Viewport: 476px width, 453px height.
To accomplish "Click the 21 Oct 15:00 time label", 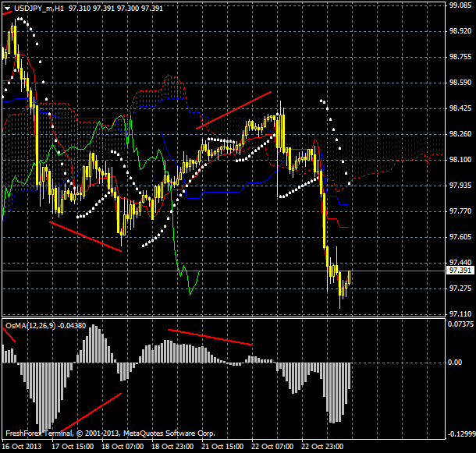I will (222, 447).
